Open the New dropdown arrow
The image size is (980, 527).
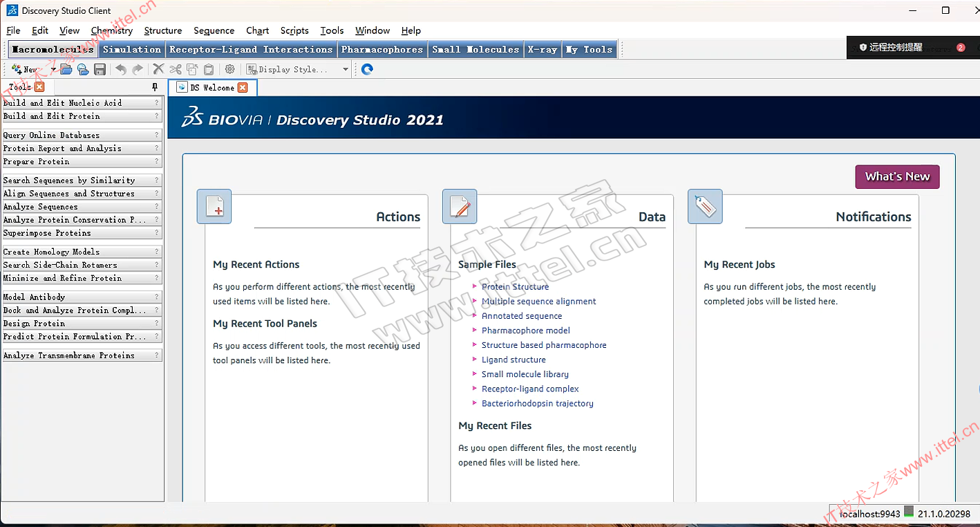[x=53, y=70]
